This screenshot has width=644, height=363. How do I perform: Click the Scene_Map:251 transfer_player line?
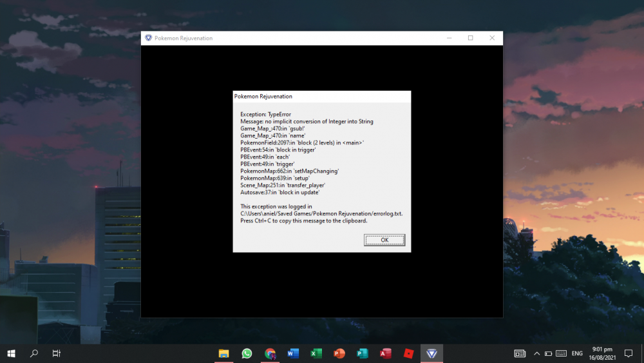(283, 186)
